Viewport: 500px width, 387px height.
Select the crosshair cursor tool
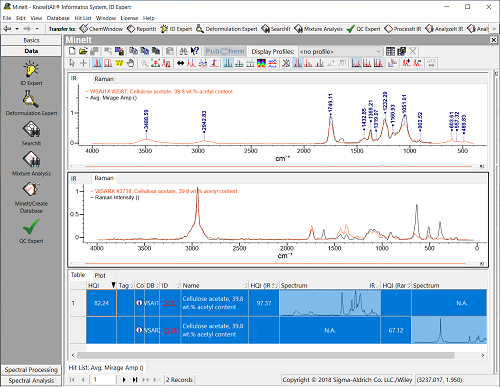(84, 63)
